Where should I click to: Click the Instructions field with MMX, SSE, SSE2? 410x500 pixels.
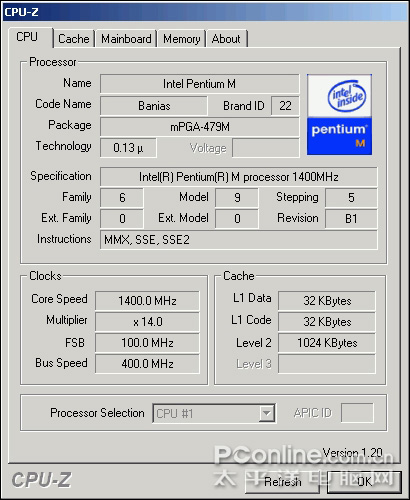click(239, 240)
